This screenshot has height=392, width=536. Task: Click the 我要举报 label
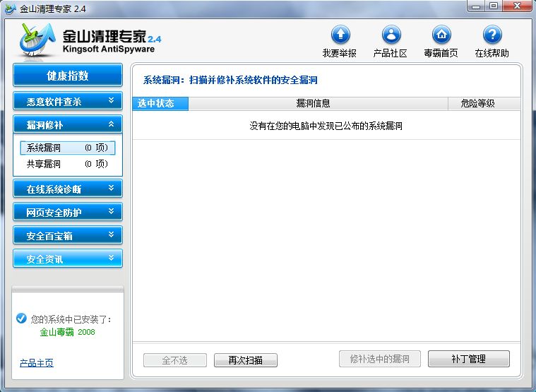340,53
